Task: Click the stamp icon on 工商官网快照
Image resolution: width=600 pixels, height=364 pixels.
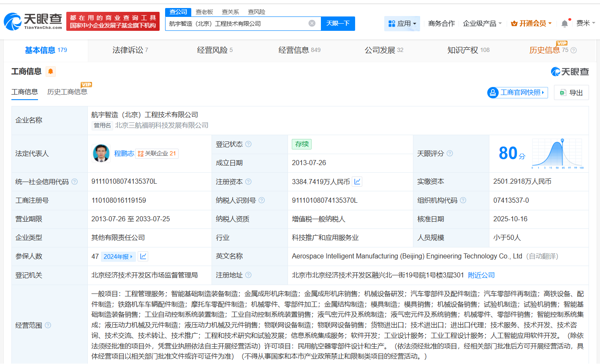Action: coord(493,92)
